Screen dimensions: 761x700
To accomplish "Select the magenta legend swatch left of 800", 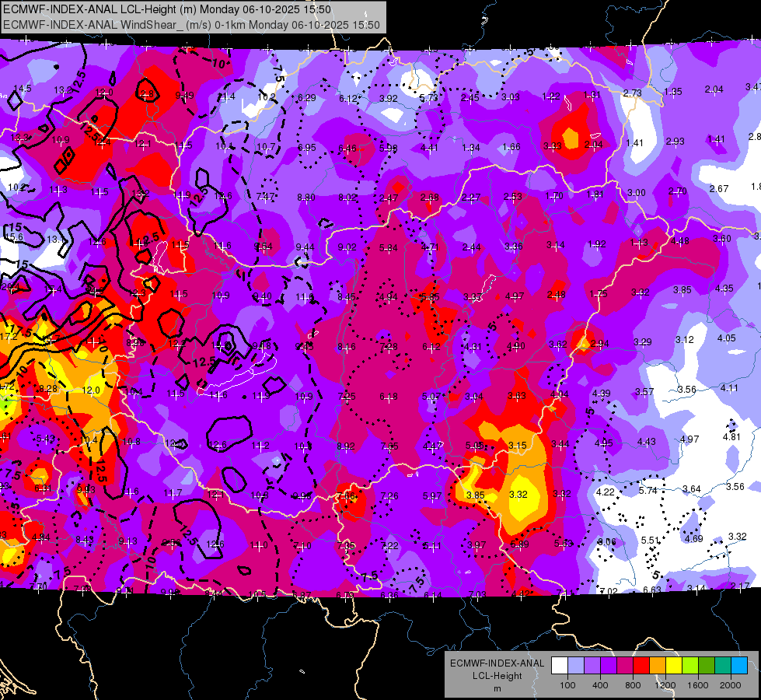I will 625,666.
